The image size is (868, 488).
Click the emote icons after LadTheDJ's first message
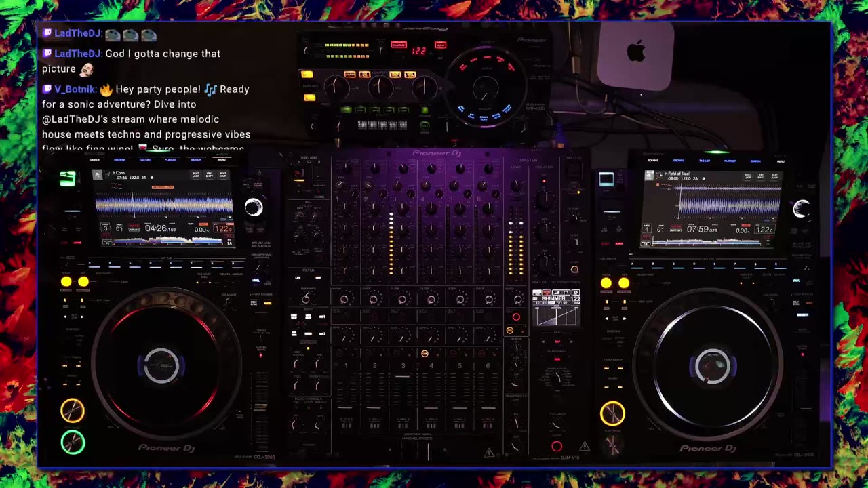click(131, 35)
